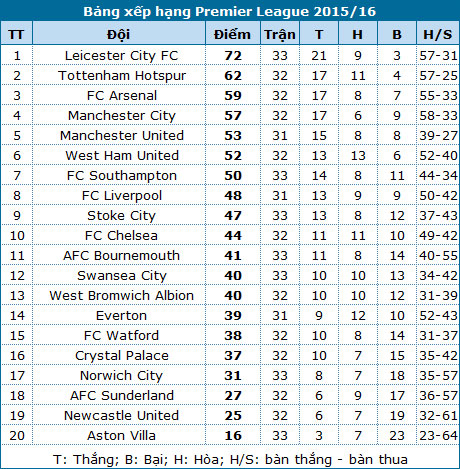Viewport: 460px width, 469px height.
Task: Select the FC Arsenal row name
Action: [x=122, y=96]
